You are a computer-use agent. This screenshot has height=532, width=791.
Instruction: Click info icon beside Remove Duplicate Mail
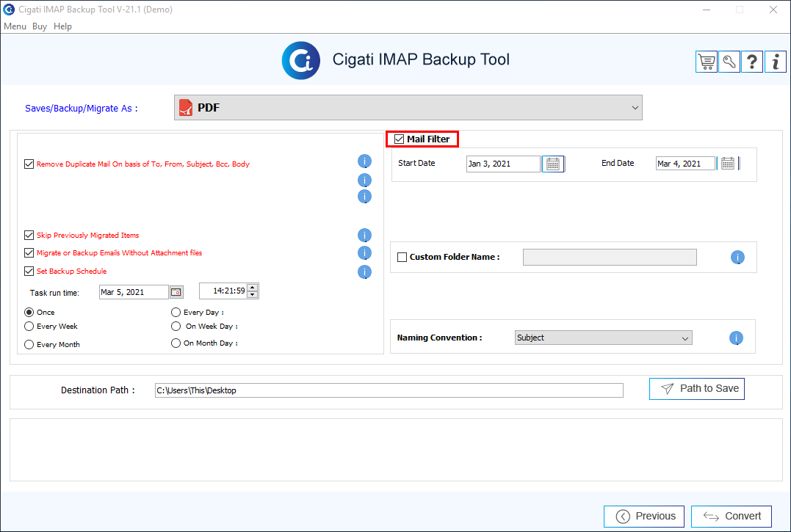pyautogui.click(x=365, y=161)
